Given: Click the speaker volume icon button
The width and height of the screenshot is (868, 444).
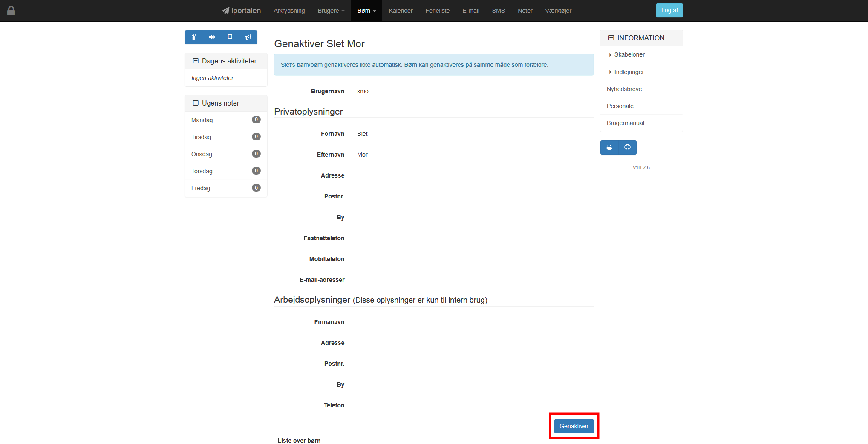Looking at the screenshot, I should (x=212, y=37).
